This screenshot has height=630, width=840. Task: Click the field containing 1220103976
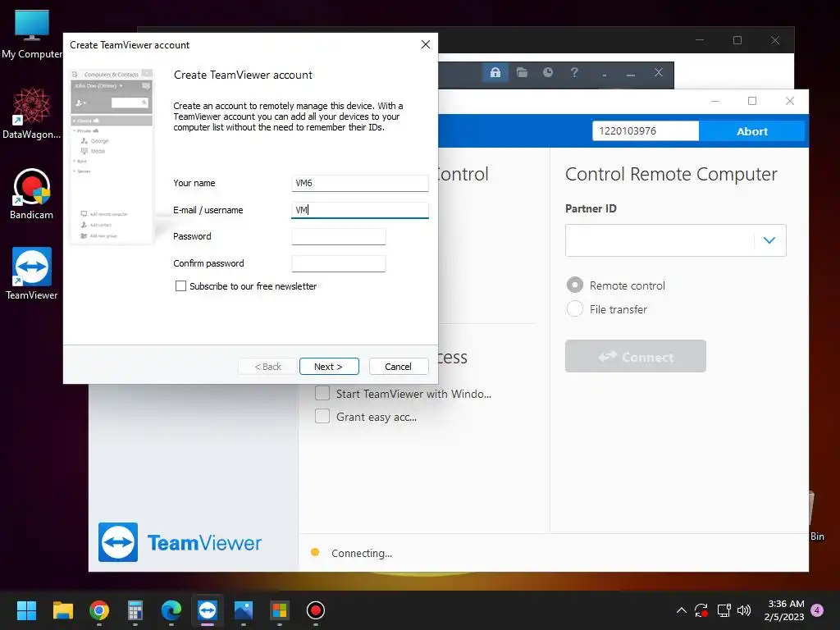(x=645, y=130)
